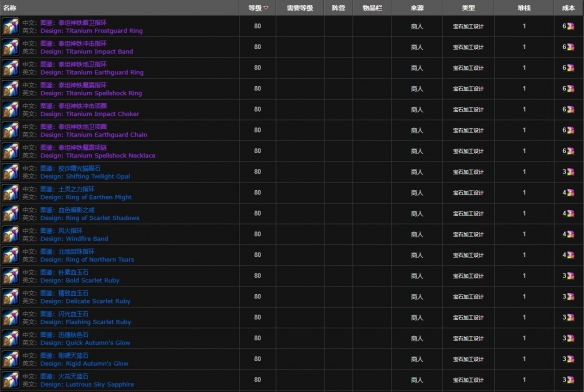
Task: Sort by the source column header
Action: (x=417, y=8)
